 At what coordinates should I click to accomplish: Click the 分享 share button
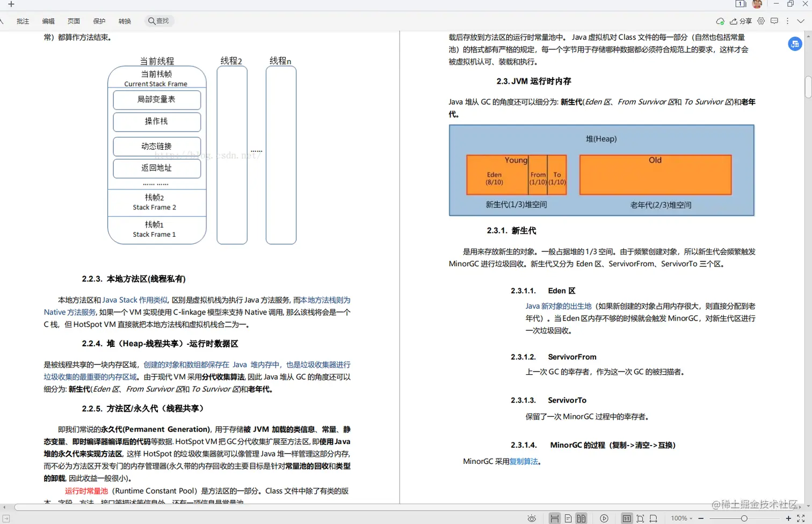tap(742, 21)
